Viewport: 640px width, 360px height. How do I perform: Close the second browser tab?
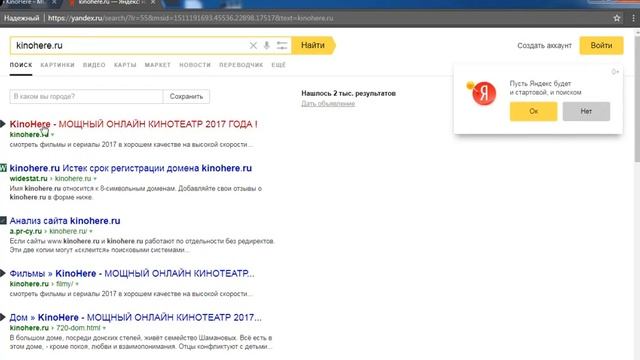[x=153, y=2]
